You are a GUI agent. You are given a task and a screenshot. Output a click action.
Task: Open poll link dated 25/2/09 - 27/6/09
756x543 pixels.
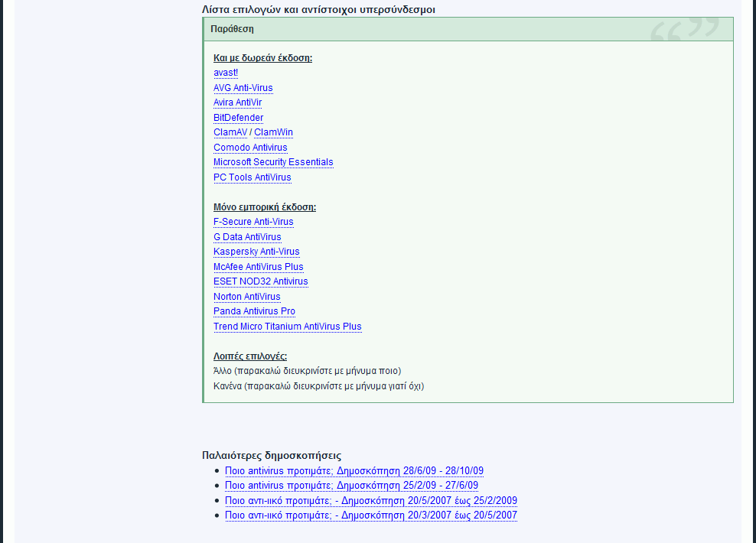[x=351, y=485]
